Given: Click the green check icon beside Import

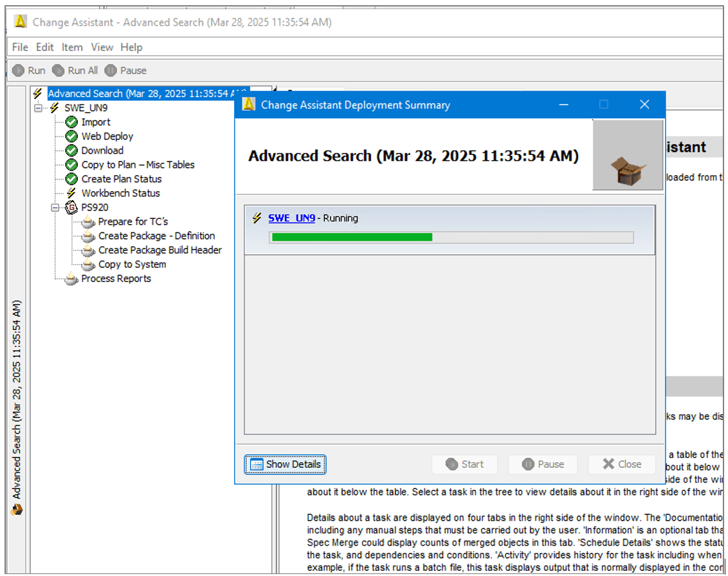Looking at the screenshot, I should click(x=71, y=122).
